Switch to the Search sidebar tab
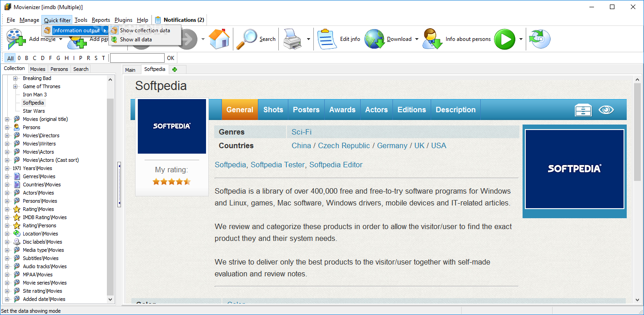This screenshot has height=315, width=644. (x=81, y=69)
